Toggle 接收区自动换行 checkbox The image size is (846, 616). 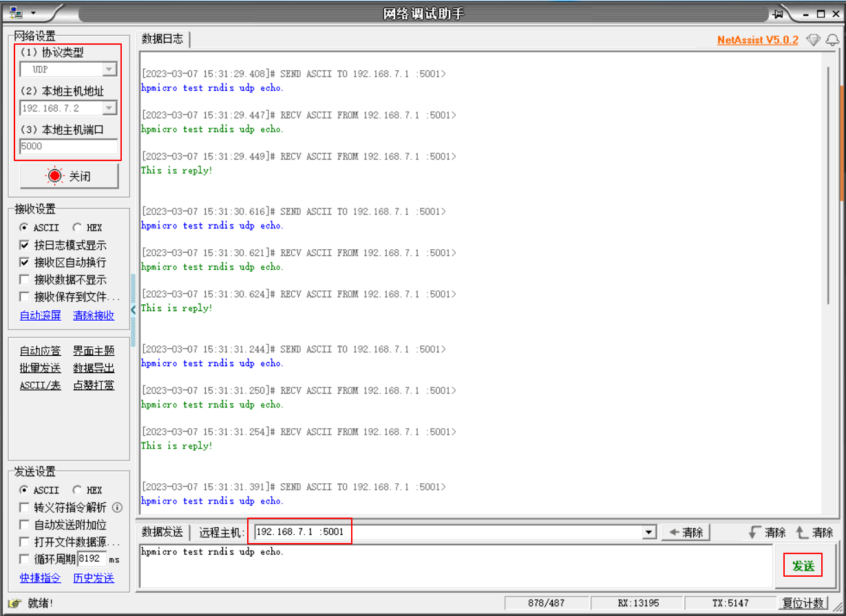coord(24,262)
